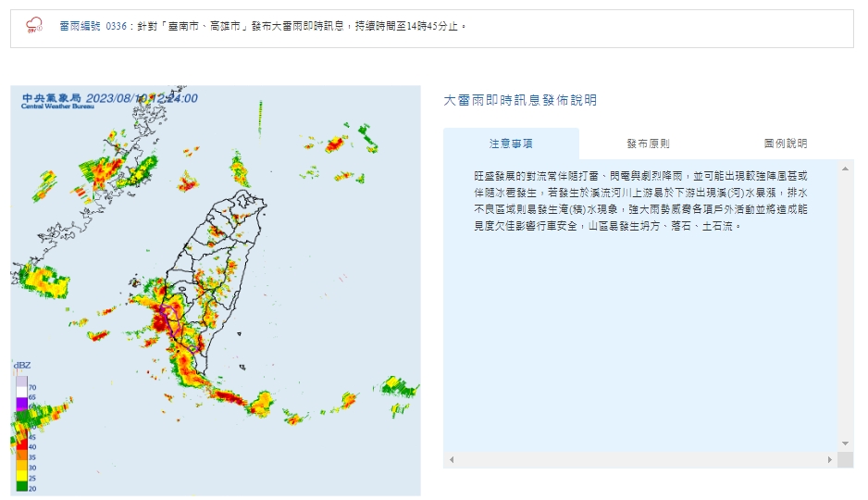Click the thunderstorm cloud alert icon
Screen dimensions: 868x500
click(x=34, y=26)
